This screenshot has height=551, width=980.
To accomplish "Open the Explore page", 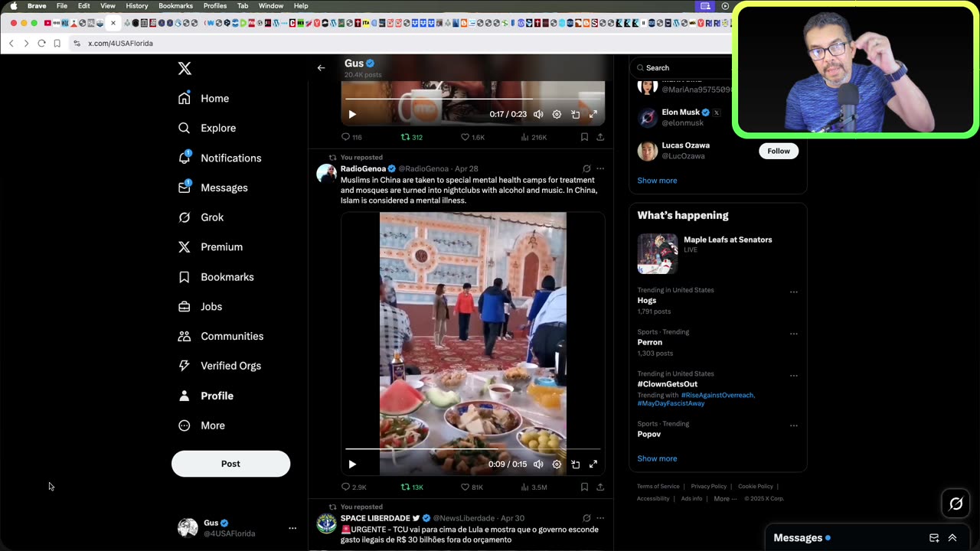I will 207,129.
